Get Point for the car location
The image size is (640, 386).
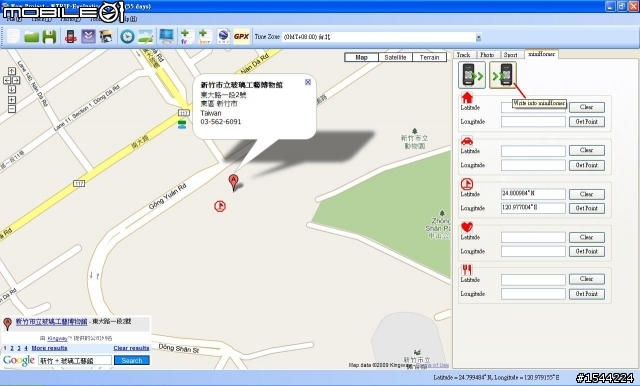click(587, 165)
